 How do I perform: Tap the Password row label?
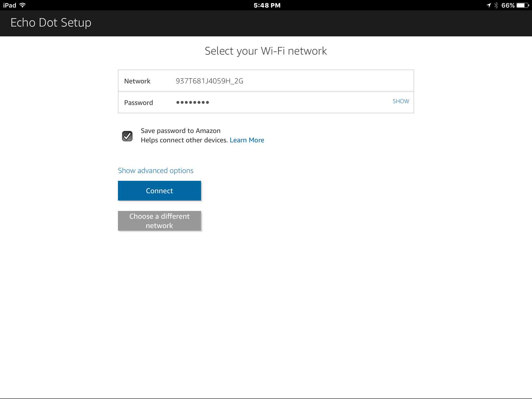(138, 103)
